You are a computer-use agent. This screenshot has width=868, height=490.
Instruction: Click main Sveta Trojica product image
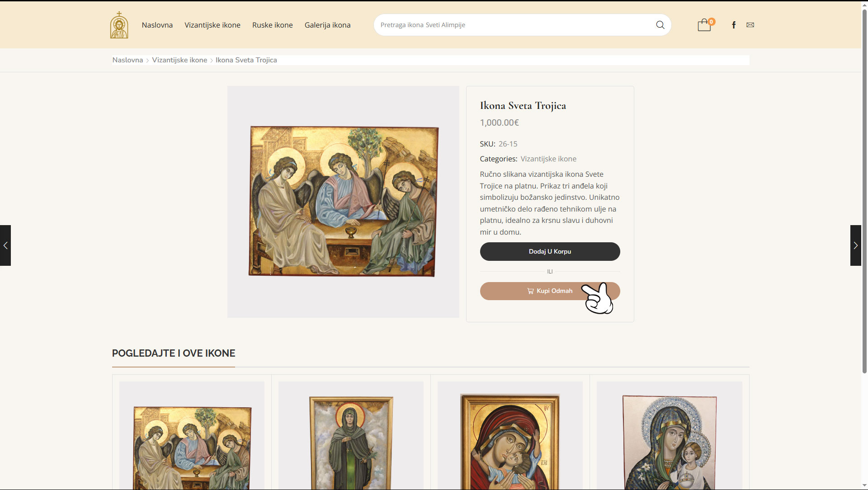coord(343,202)
